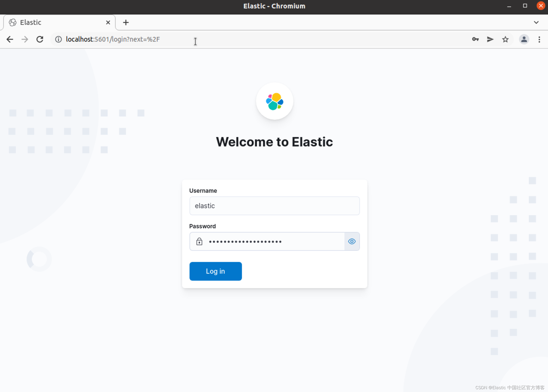Image resolution: width=548 pixels, height=392 pixels.
Task: Open Chromium profile avatar
Action: click(524, 39)
